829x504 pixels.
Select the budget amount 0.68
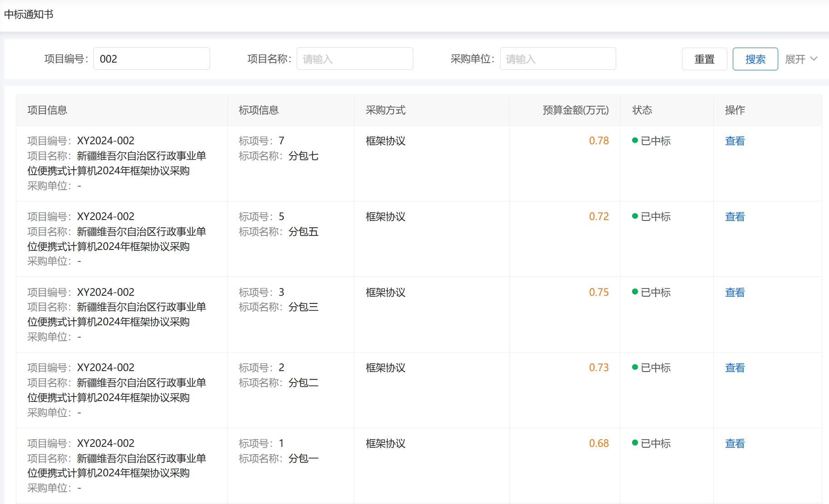pyautogui.click(x=599, y=444)
